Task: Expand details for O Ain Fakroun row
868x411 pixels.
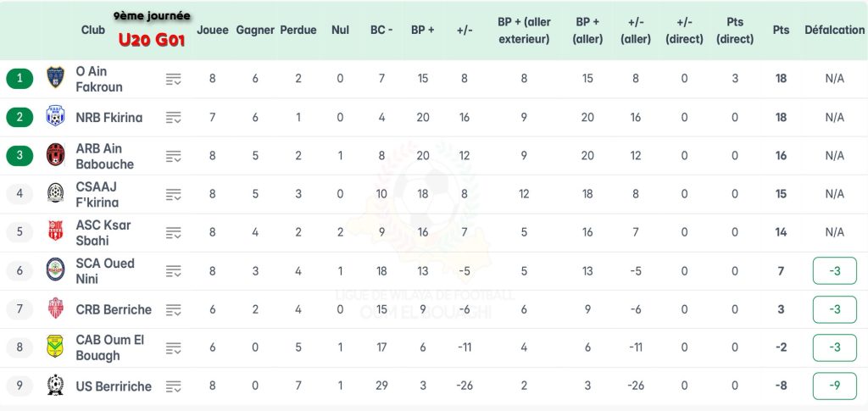Action: click(x=174, y=80)
